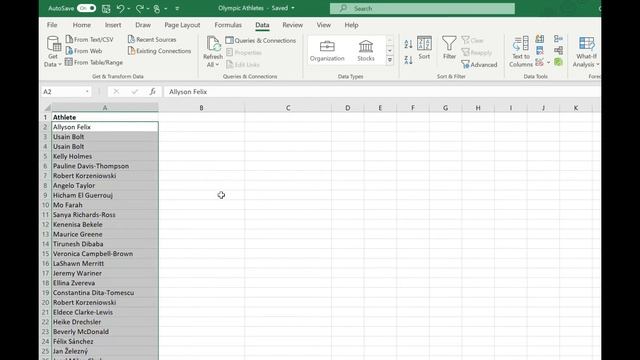Click the formula bar showing Allyson Felix
The height and width of the screenshot is (360, 640).
point(382,92)
